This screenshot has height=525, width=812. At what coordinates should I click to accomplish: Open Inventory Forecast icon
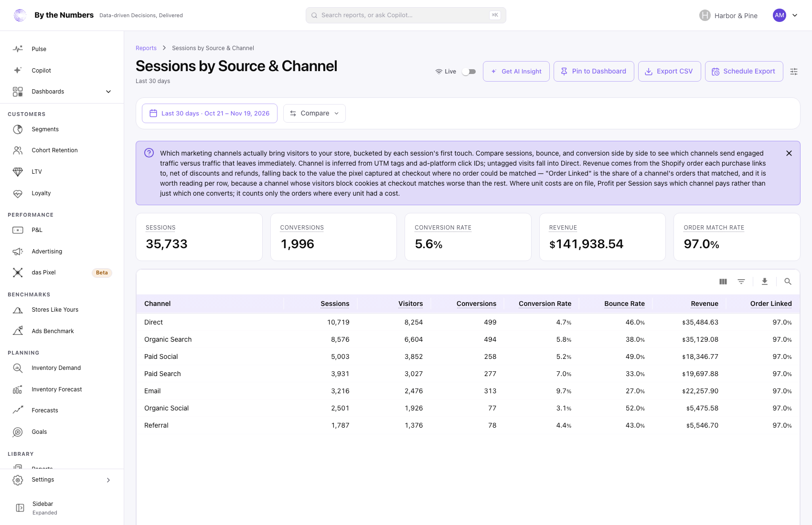(x=18, y=389)
